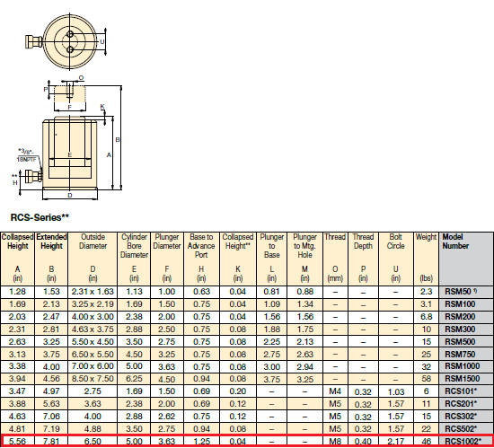Click outside diameter 4.63 x 3.75
Image resolution: width=494 pixels, height=448 pixels.
[93, 329]
